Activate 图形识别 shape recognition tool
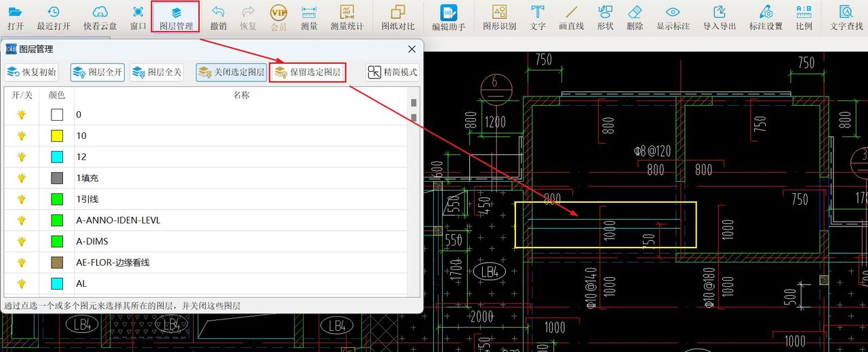Viewport: 868px width, 352px height. click(x=499, y=18)
